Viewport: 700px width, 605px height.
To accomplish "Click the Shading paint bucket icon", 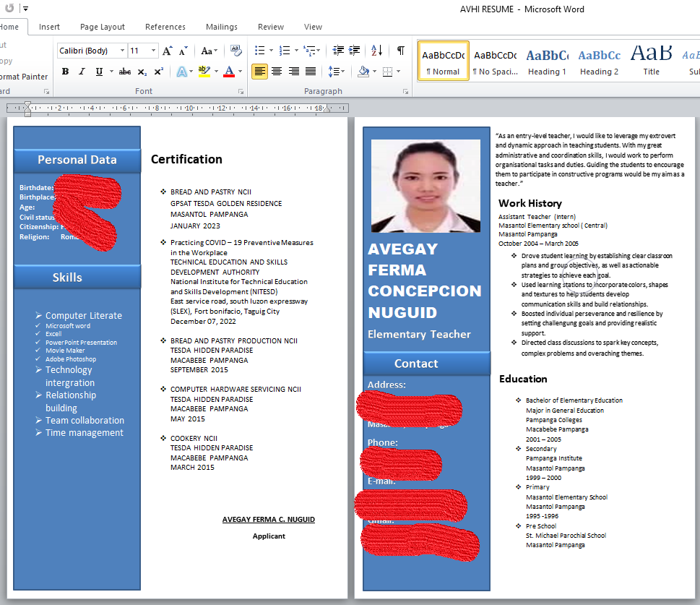I will pyautogui.click(x=363, y=72).
